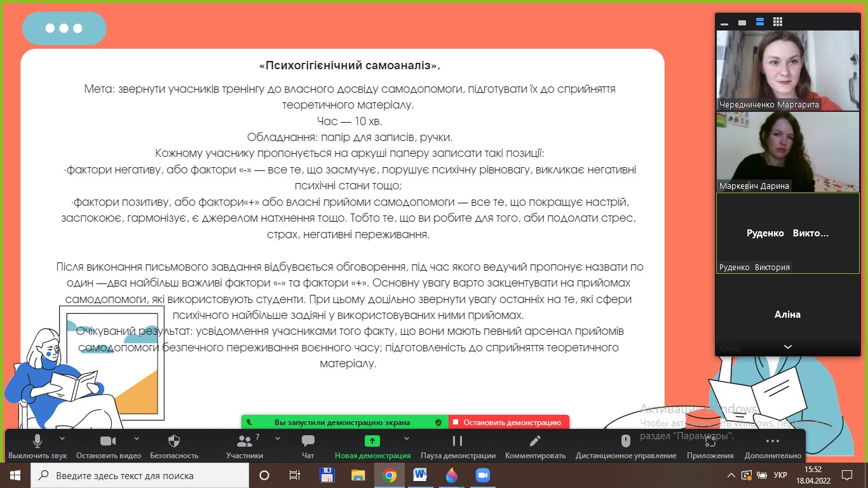Select Руденко Виктория participant tile

(x=788, y=233)
